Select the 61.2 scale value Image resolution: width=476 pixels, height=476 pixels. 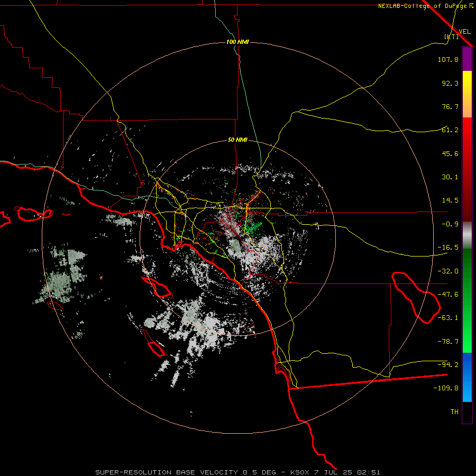pos(450,130)
